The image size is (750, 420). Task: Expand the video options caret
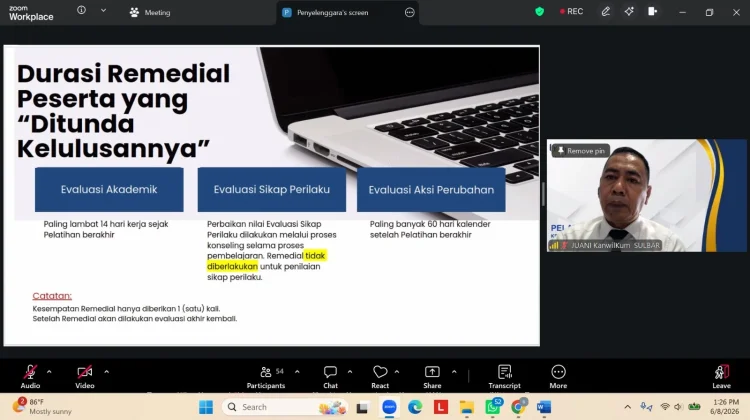(x=106, y=372)
